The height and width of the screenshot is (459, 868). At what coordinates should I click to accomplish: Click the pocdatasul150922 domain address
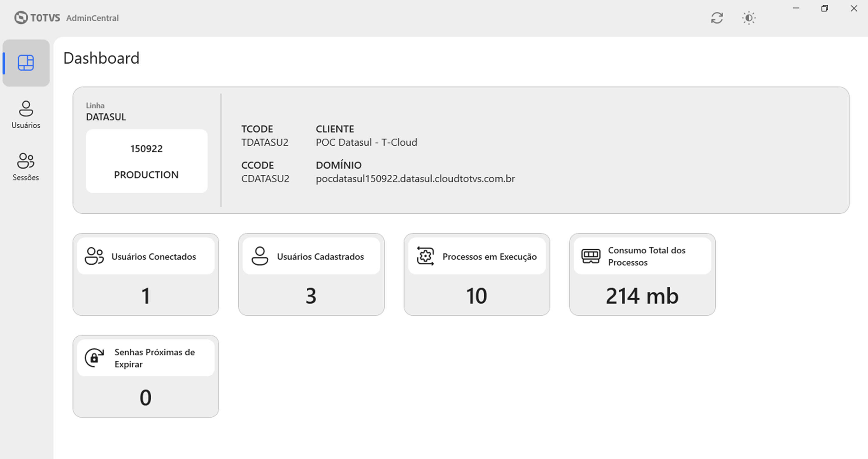pyautogui.click(x=416, y=179)
